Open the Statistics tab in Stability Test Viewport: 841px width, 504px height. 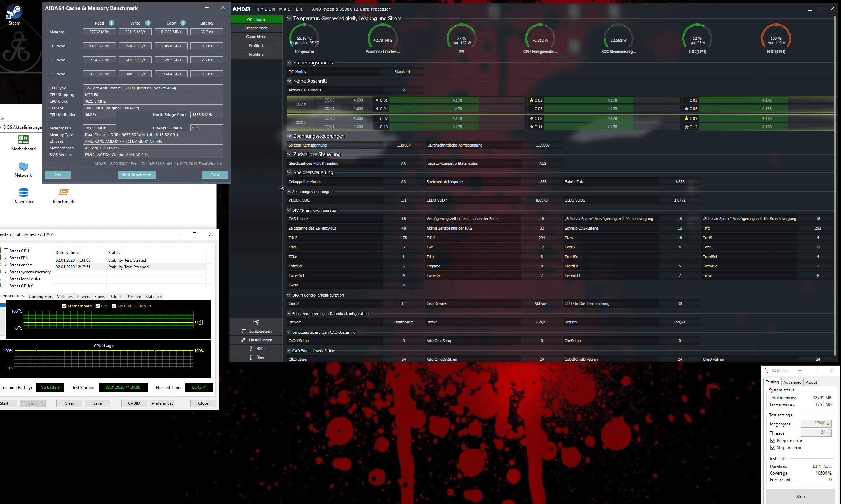tap(154, 297)
